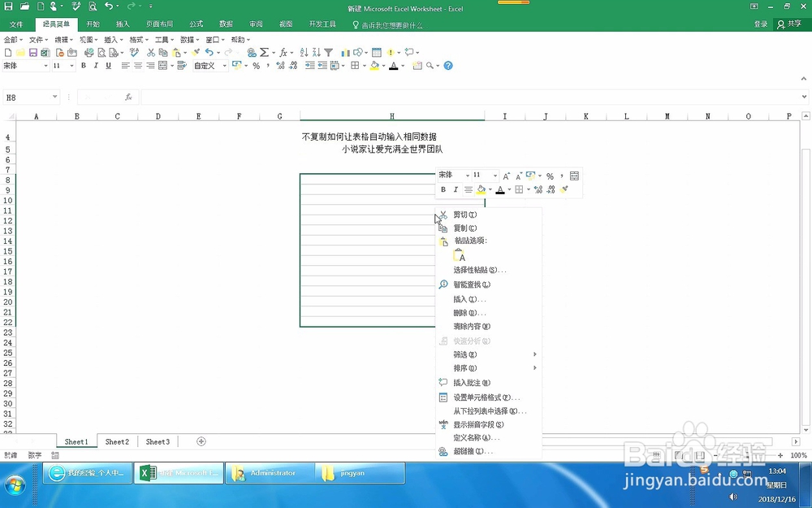Click the Insert hyperlink icon in classic toolbar
This screenshot has height=508, width=812.
click(x=252, y=52)
